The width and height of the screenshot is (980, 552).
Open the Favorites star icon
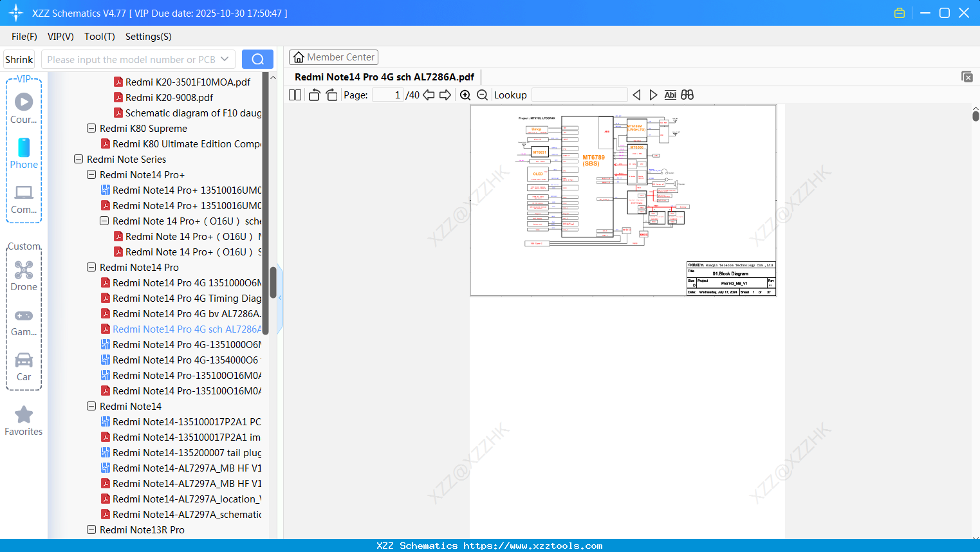click(24, 421)
